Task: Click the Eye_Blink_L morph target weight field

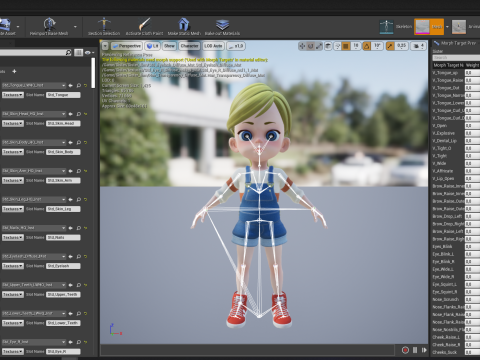Action: 472,254
